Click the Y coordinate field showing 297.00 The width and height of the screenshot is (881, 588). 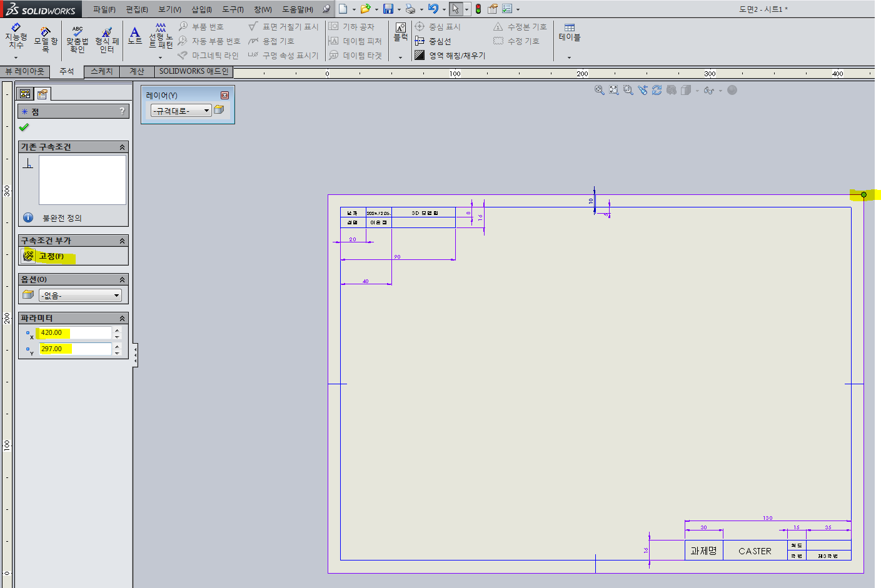(x=75, y=349)
